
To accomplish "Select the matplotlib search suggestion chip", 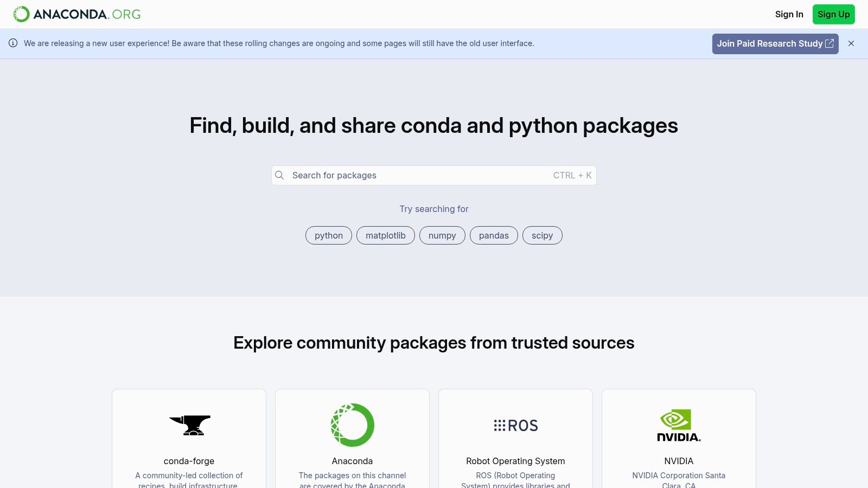I will [385, 235].
